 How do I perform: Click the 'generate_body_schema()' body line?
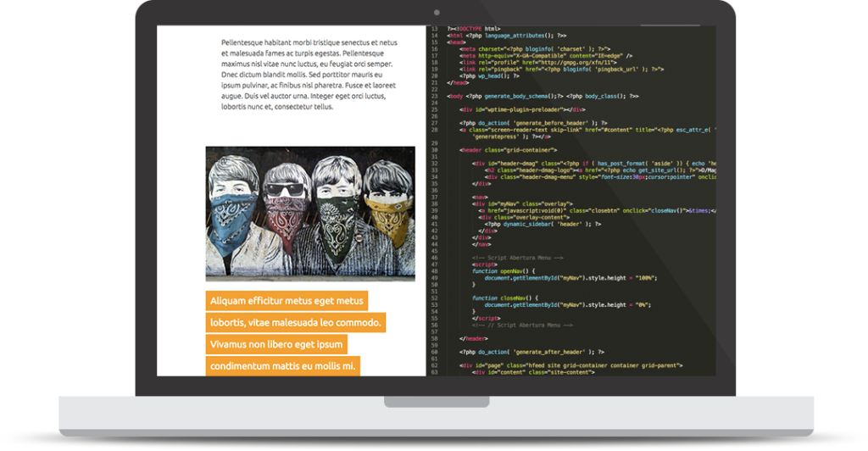pyautogui.click(x=542, y=96)
